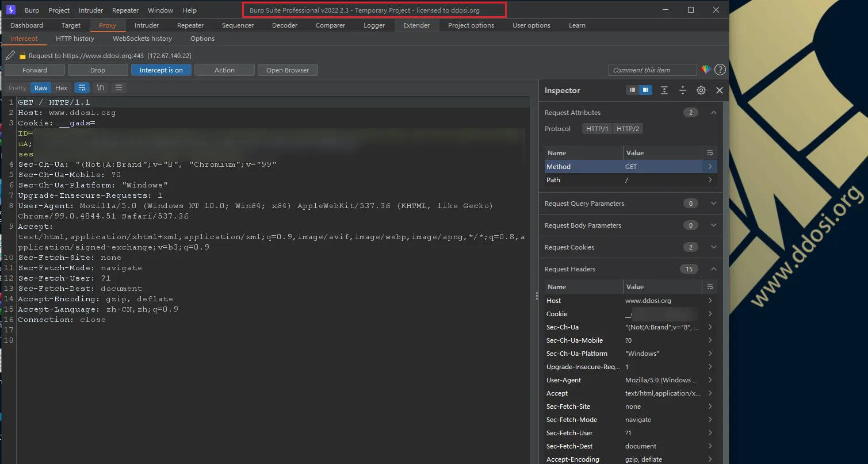Switch Inspector to the left-docked layout icon

pos(632,90)
